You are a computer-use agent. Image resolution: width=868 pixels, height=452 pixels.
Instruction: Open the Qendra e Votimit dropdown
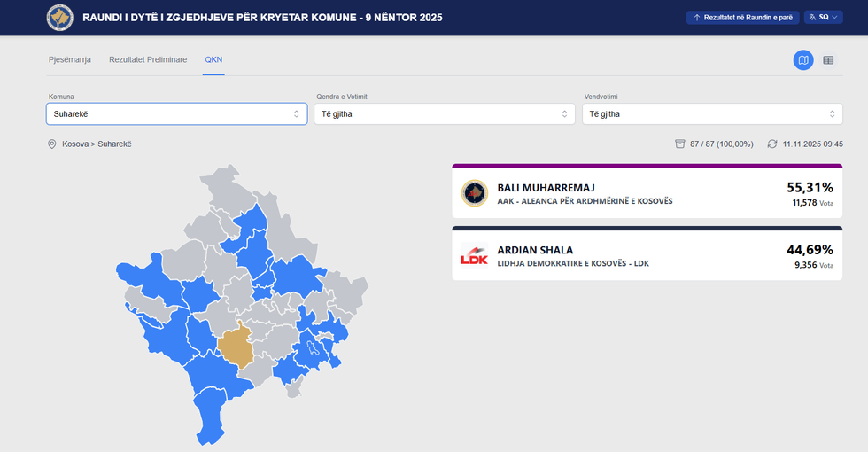pyautogui.click(x=445, y=113)
